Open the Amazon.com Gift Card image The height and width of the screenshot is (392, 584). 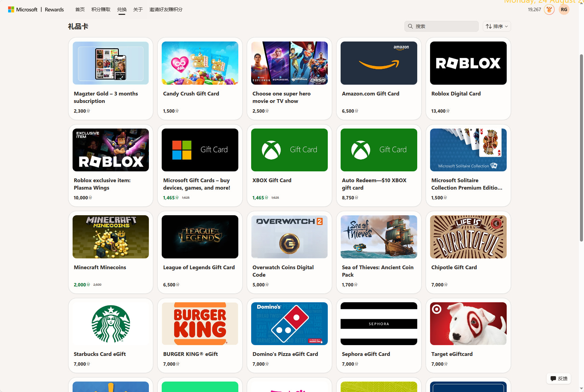379,63
